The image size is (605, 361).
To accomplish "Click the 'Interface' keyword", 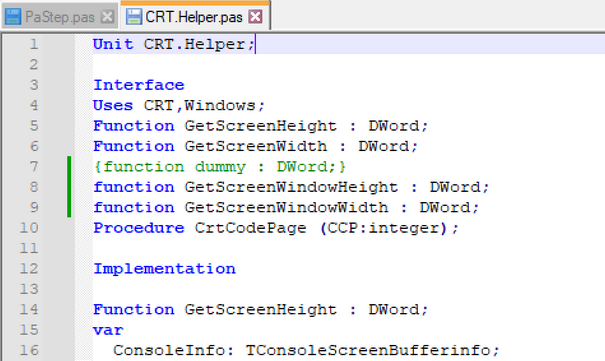I will point(139,85).
